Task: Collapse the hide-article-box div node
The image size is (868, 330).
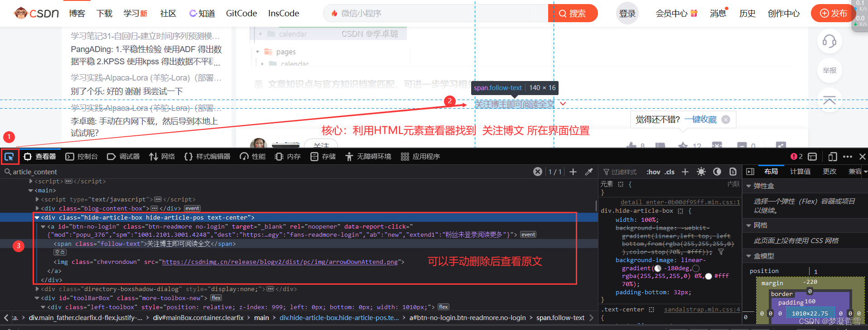Action: tap(37, 218)
